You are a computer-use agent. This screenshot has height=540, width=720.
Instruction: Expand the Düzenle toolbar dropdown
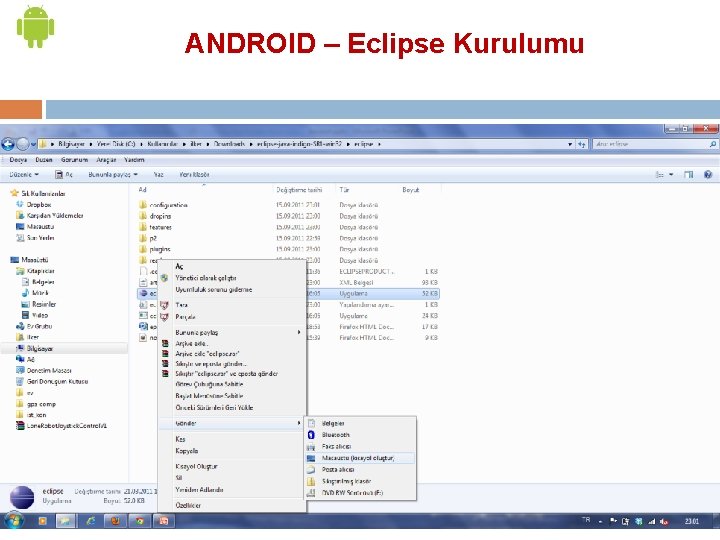(24, 174)
